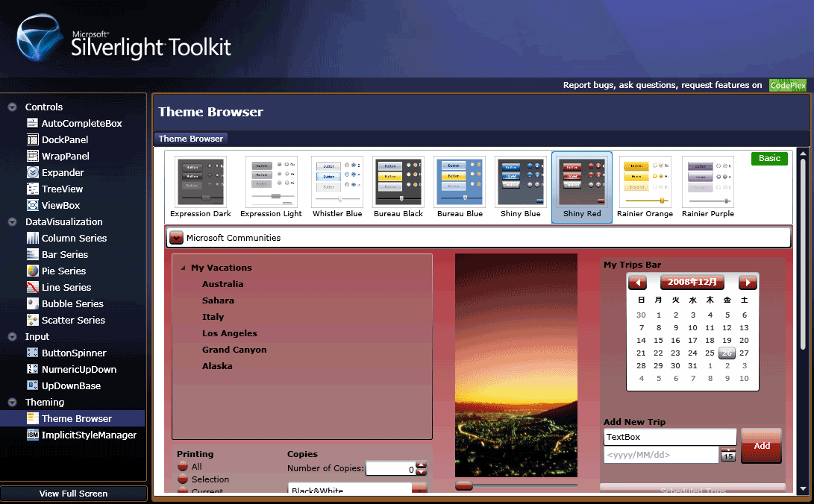This screenshot has height=504, width=814.
Task: Click the Expander sample icon
Action: 32,172
